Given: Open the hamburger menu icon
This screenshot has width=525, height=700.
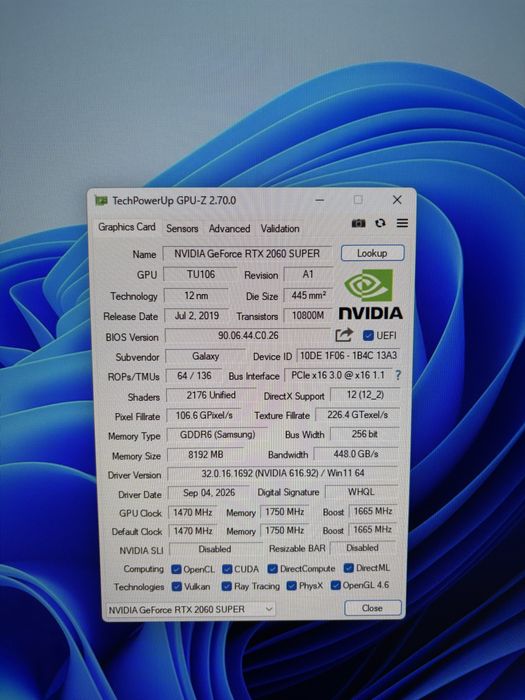Looking at the screenshot, I should click(402, 223).
